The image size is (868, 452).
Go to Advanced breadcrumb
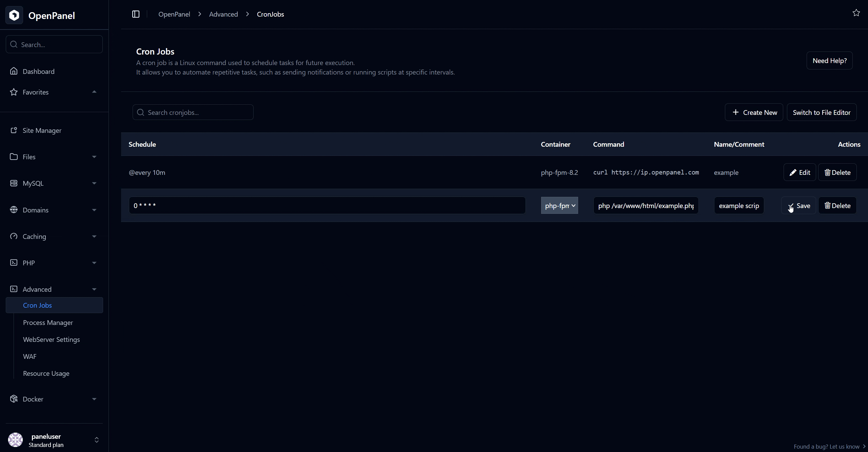click(223, 14)
